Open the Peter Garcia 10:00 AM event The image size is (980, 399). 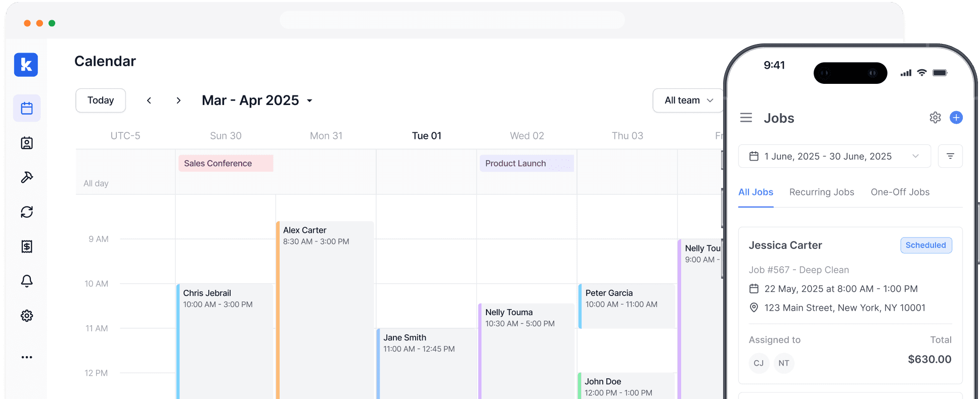627,306
